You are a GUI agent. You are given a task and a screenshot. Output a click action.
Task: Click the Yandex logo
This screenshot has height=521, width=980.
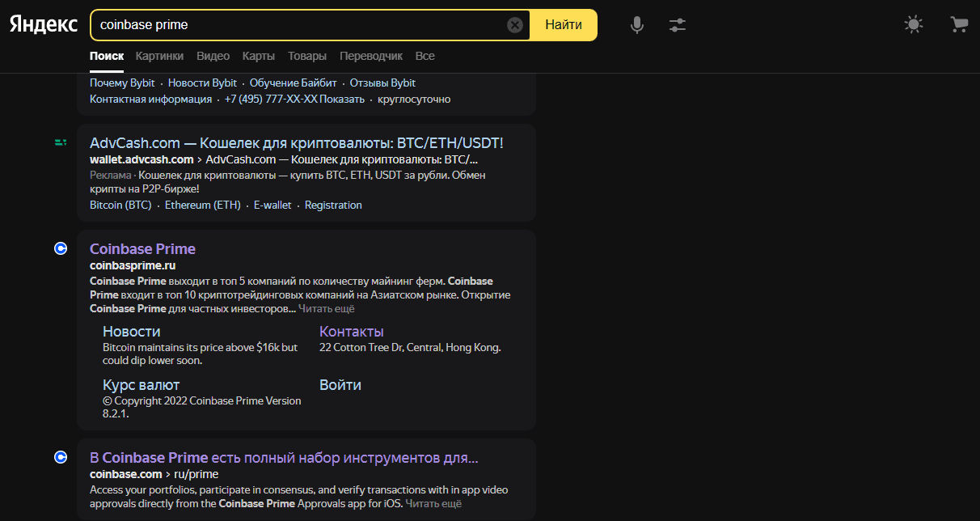(44, 24)
